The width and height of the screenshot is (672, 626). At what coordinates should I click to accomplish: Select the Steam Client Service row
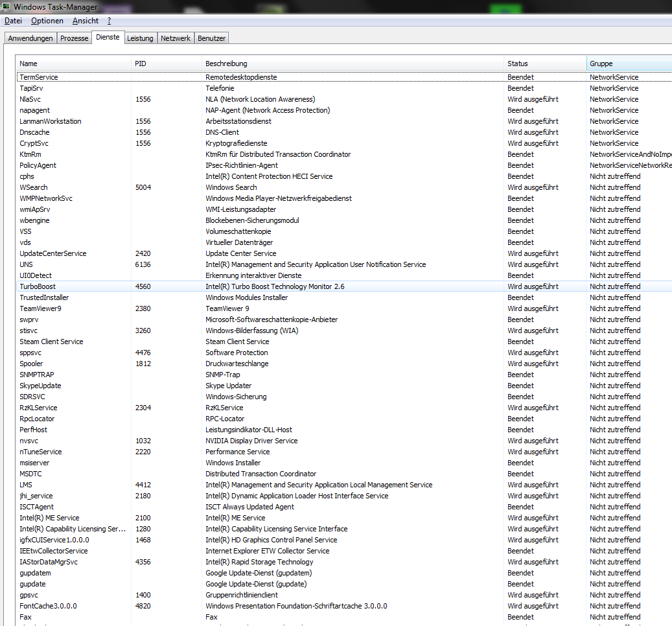point(344,342)
